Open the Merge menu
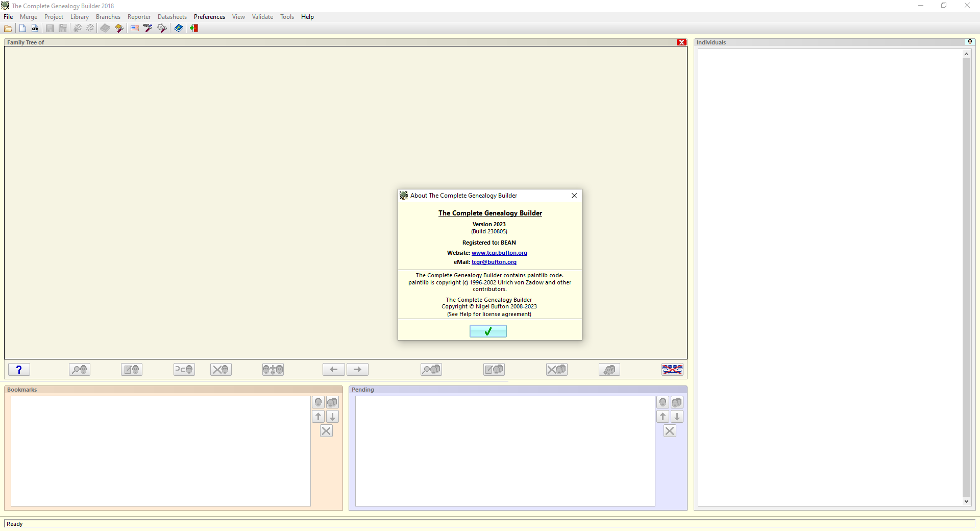 point(29,17)
